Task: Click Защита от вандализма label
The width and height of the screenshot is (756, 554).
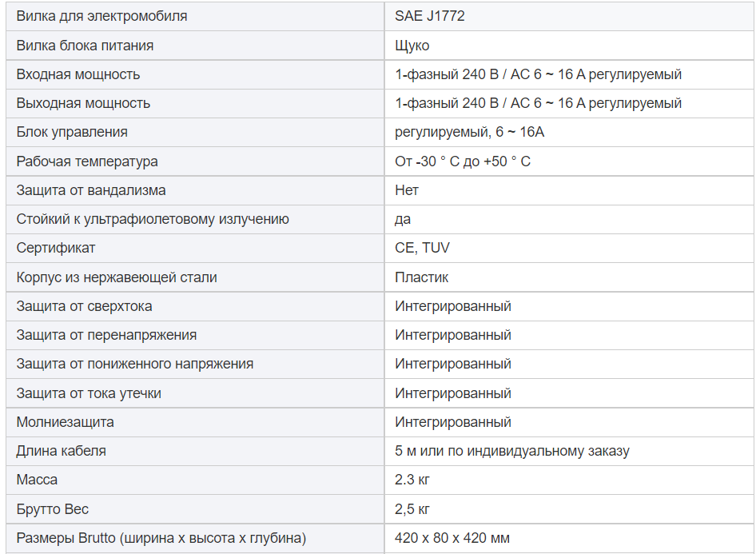Action: [91, 190]
